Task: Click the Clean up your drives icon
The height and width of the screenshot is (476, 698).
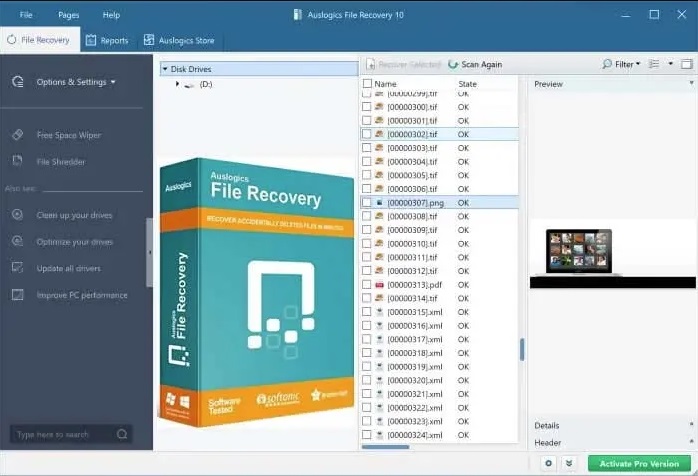Action: pyautogui.click(x=17, y=215)
